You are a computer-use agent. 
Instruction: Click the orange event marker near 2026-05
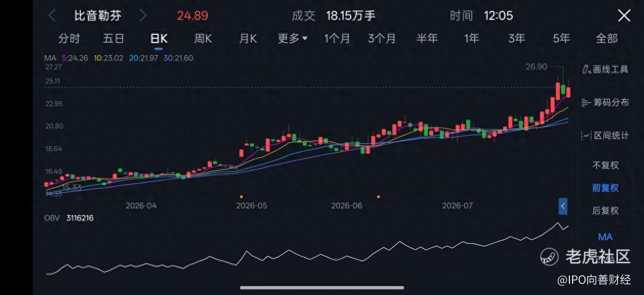click(241, 197)
